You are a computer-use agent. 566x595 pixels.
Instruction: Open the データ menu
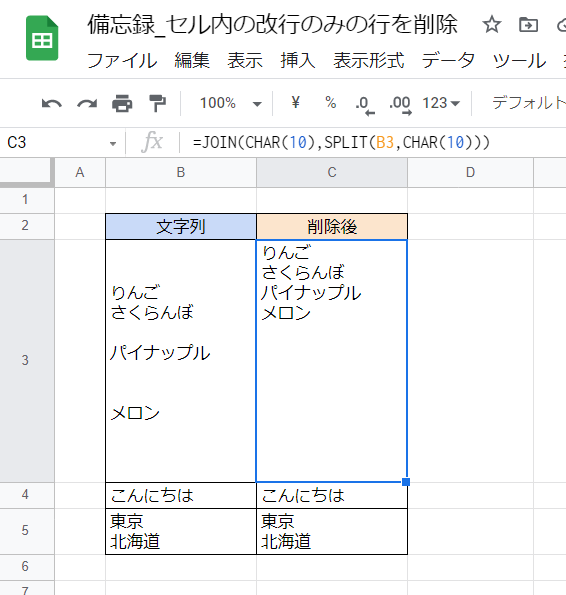(448, 61)
